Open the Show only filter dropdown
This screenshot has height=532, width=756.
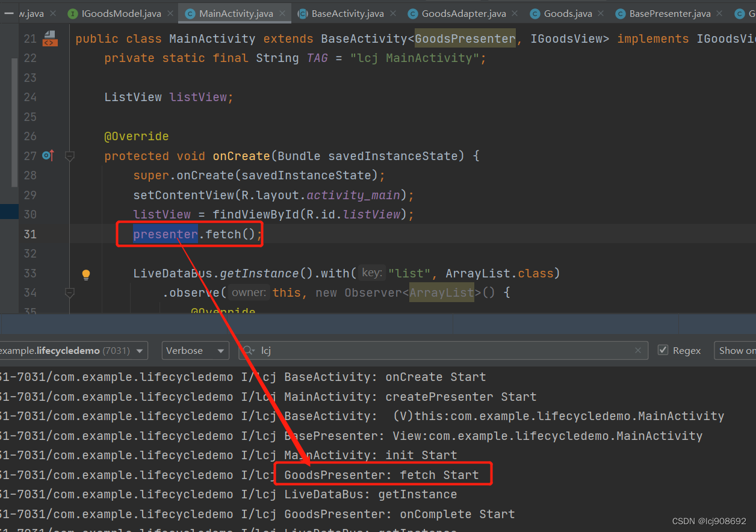734,350
